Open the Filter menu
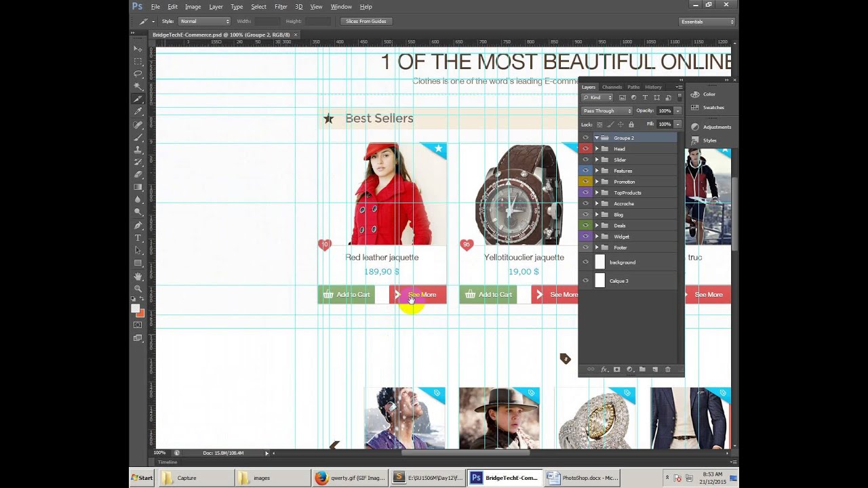The height and width of the screenshot is (488, 868). point(281,7)
